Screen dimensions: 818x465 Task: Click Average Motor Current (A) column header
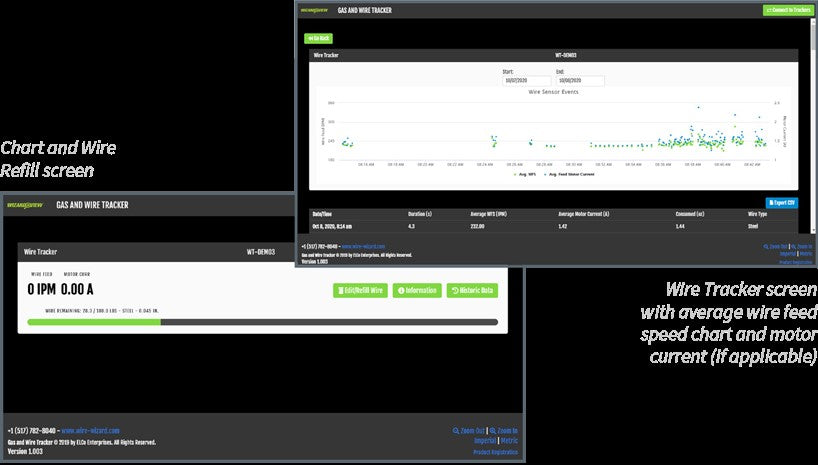(583, 214)
